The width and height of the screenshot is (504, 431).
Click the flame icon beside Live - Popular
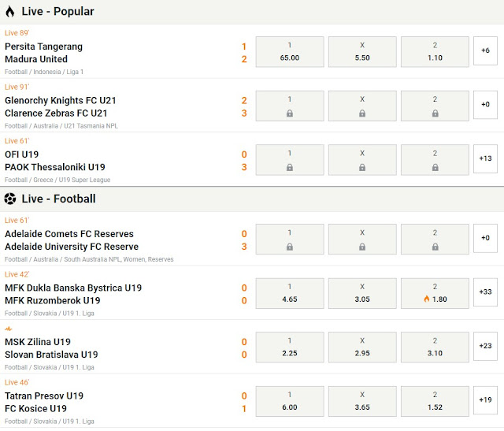pos(10,12)
